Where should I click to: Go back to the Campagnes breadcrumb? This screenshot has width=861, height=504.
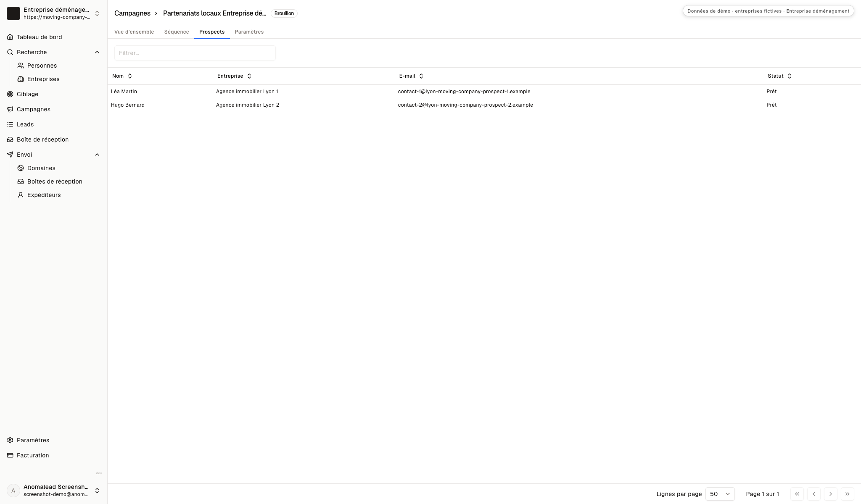pyautogui.click(x=132, y=13)
